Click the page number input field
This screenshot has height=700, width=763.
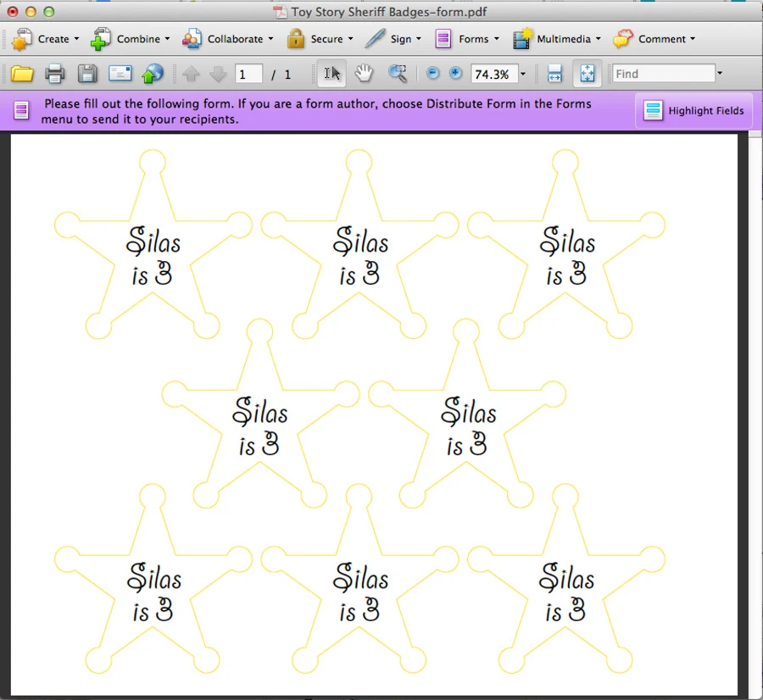[248, 74]
